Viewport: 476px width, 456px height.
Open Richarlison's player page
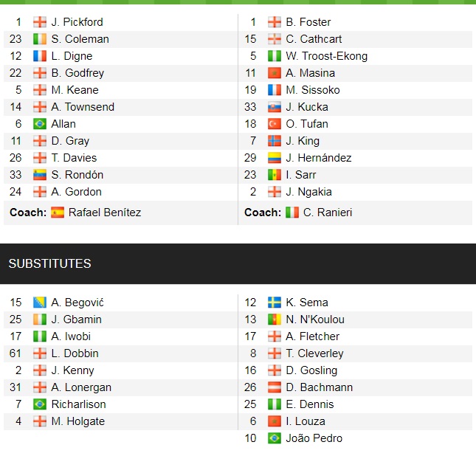[78, 404]
